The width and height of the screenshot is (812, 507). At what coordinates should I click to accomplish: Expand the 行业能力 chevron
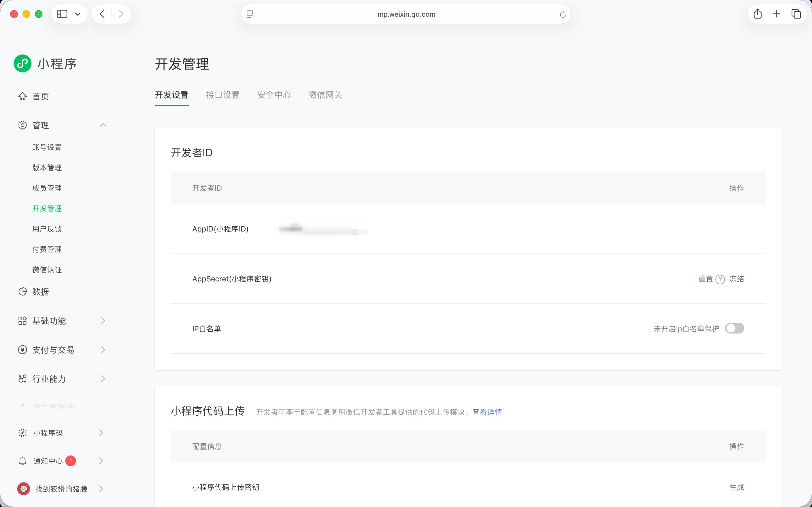click(x=103, y=379)
